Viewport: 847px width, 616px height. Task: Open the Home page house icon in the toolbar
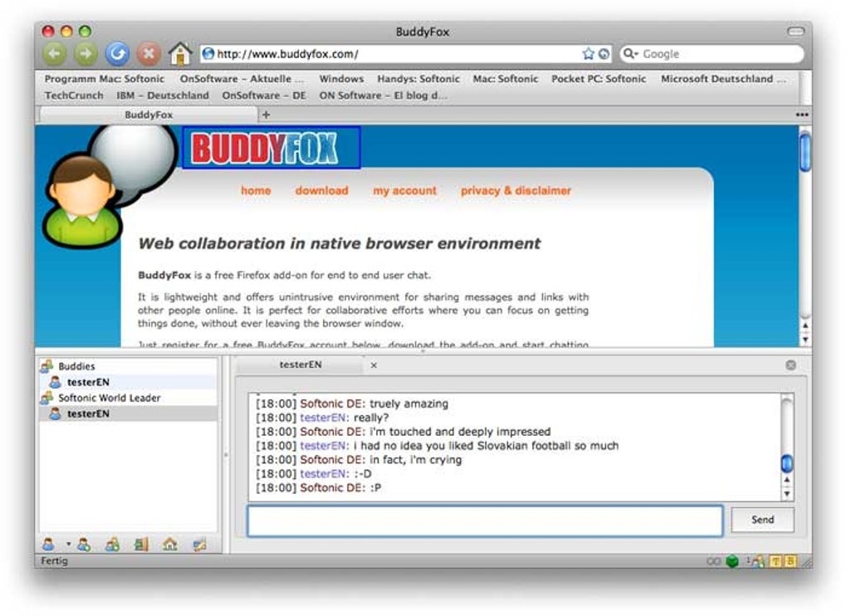180,53
